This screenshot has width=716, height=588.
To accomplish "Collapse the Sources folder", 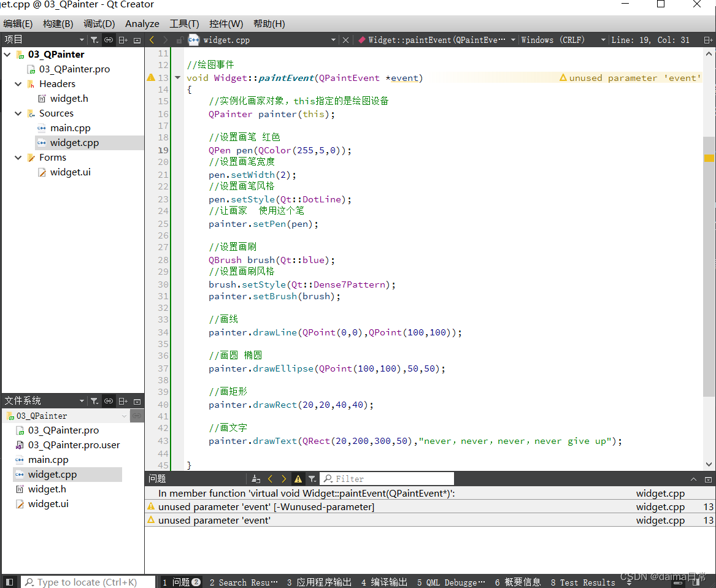I will pos(18,113).
